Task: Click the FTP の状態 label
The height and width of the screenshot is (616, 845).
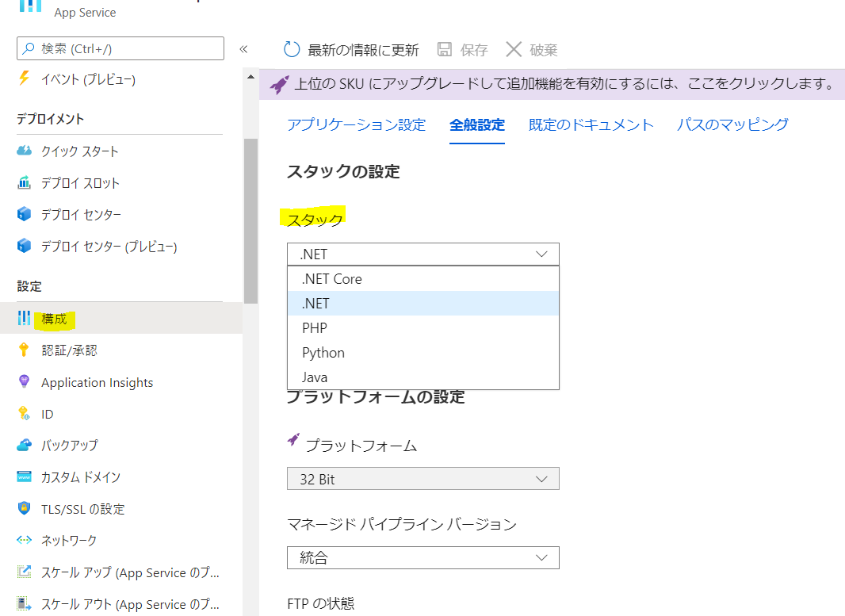Action: click(321, 603)
